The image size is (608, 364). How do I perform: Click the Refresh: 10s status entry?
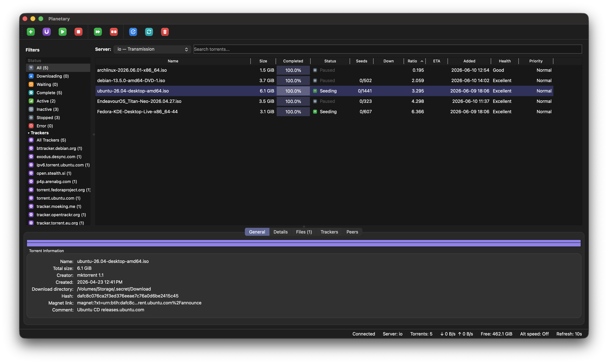tap(569, 334)
